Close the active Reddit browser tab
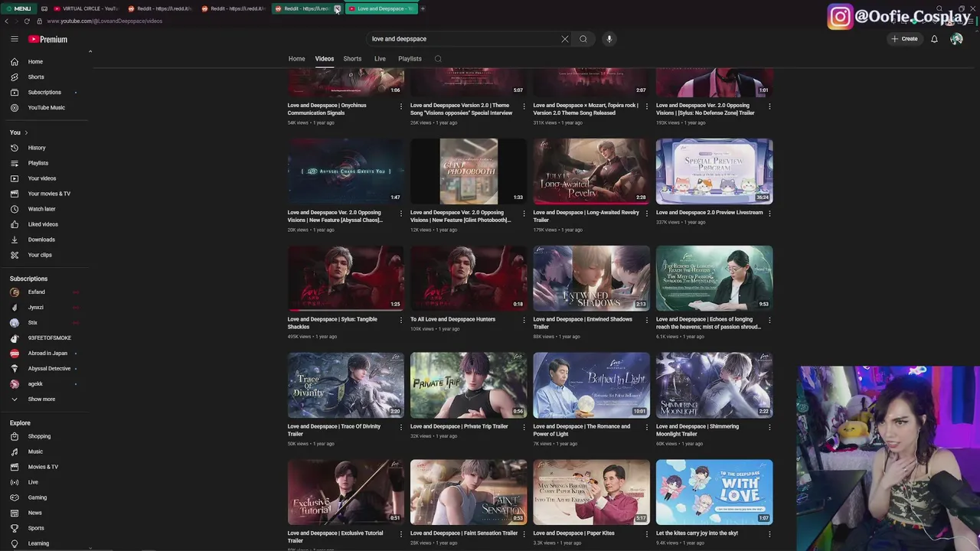 point(337,8)
